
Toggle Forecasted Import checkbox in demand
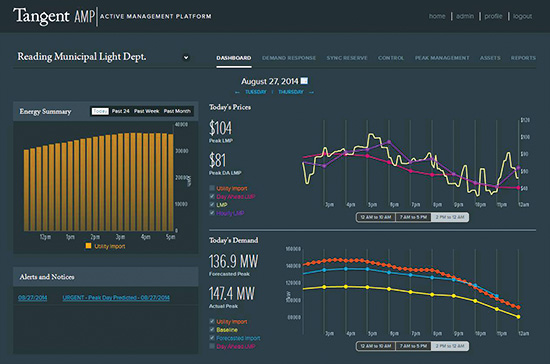pos(212,338)
